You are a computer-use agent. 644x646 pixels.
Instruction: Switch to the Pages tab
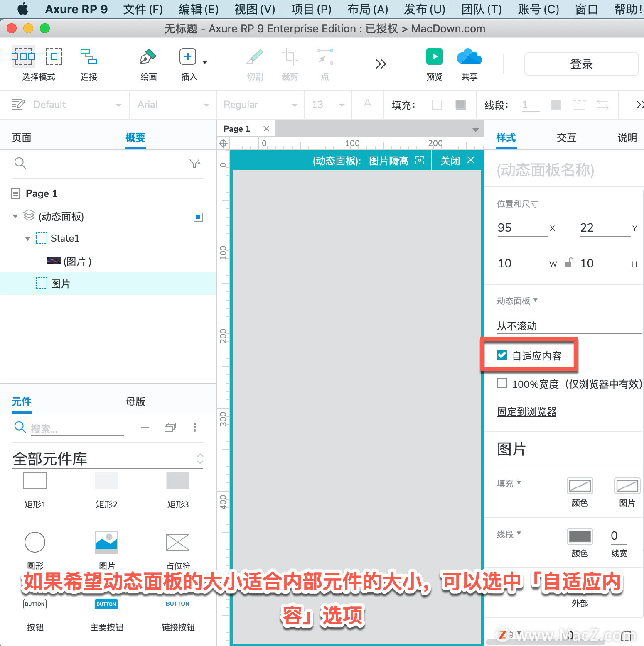coord(22,138)
